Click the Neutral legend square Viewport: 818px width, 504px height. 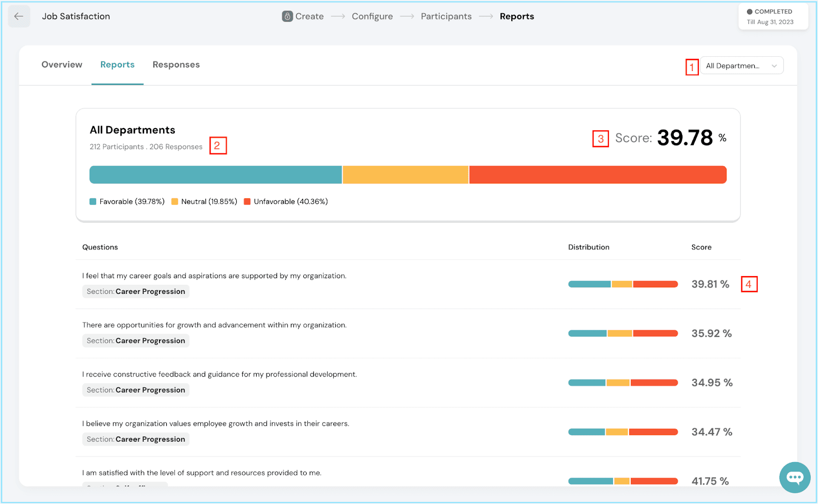[175, 201]
